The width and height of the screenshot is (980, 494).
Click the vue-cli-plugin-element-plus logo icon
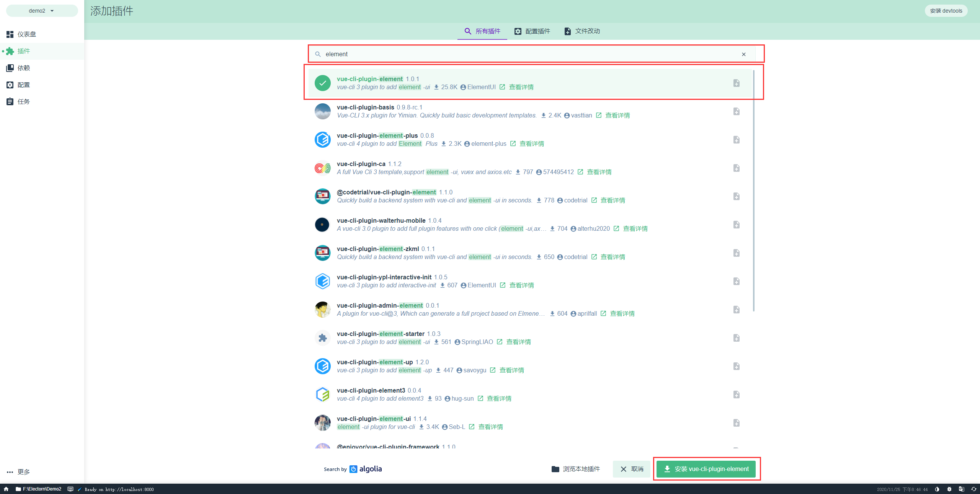(x=323, y=140)
